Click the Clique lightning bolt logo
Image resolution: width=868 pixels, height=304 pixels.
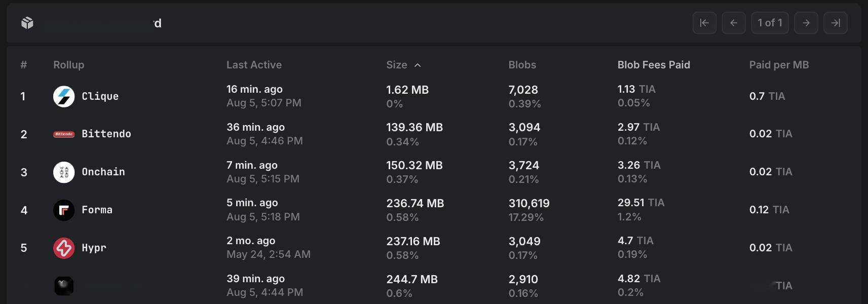[64, 96]
